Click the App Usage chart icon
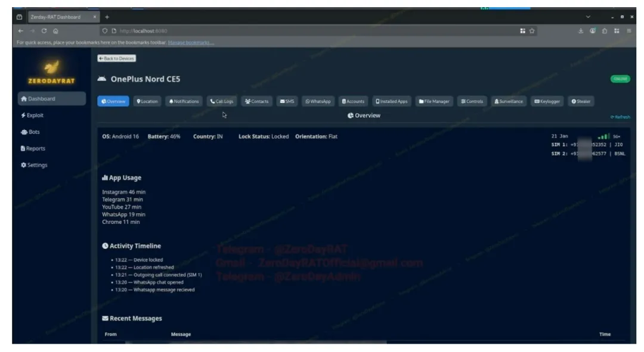Screen dimensions: 644x352 (x=105, y=177)
